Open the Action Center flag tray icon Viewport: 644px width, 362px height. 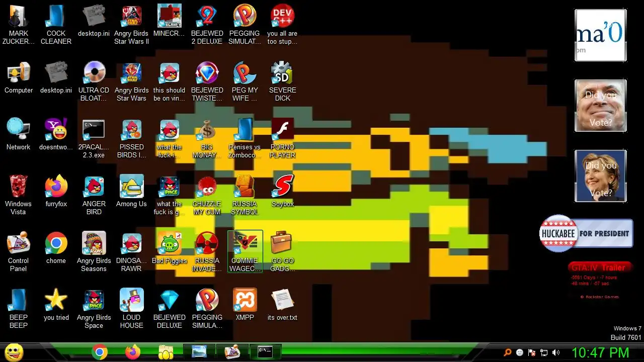pyautogui.click(x=532, y=353)
